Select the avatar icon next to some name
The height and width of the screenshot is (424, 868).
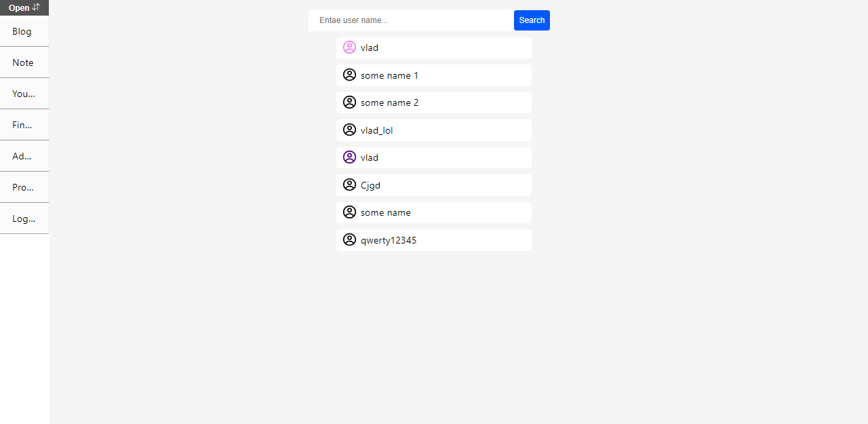(x=349, y=212)
